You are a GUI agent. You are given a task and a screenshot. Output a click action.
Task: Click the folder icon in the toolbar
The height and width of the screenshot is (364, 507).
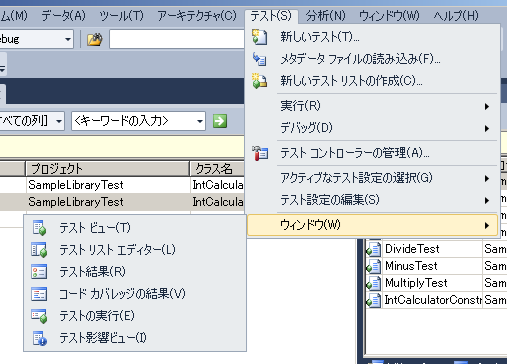tap(95, 39)
